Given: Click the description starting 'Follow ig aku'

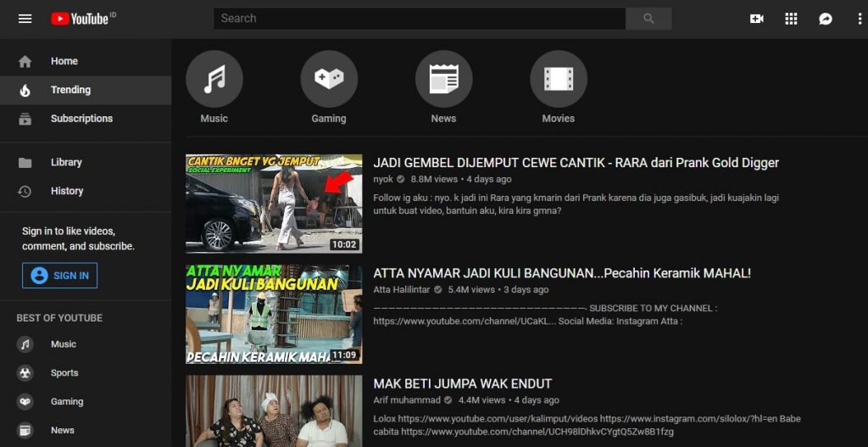Looking at the screenshot, I should tap(576, 204).
